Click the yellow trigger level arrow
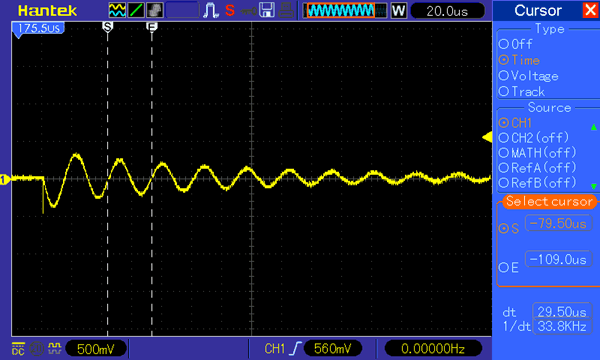Screen dimensions: 600x360 coord(487,137)
